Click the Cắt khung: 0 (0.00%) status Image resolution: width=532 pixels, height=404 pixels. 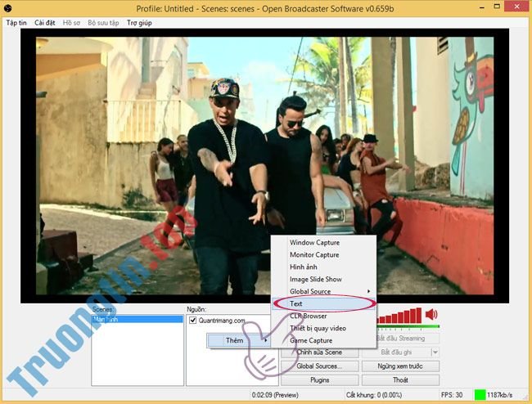tap(374, 395)
